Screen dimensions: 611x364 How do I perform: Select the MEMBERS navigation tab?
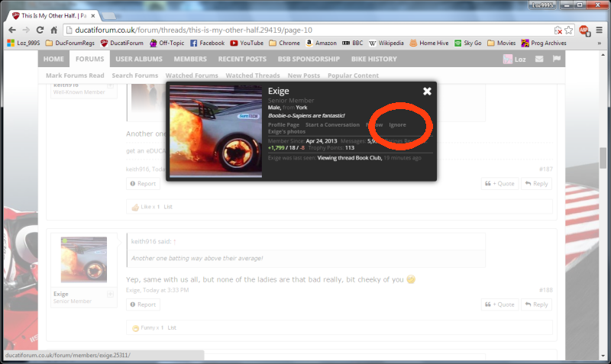point(190,59)
